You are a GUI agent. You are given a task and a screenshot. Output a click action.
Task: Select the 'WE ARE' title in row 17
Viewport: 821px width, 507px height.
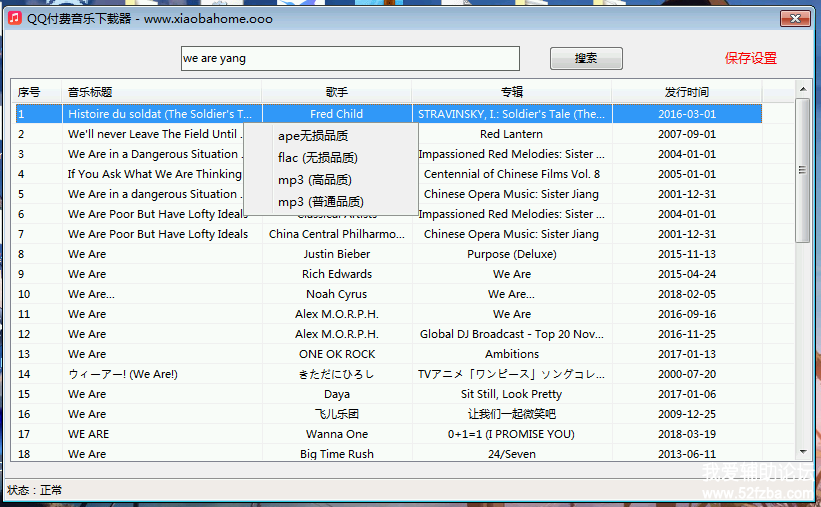88,434
